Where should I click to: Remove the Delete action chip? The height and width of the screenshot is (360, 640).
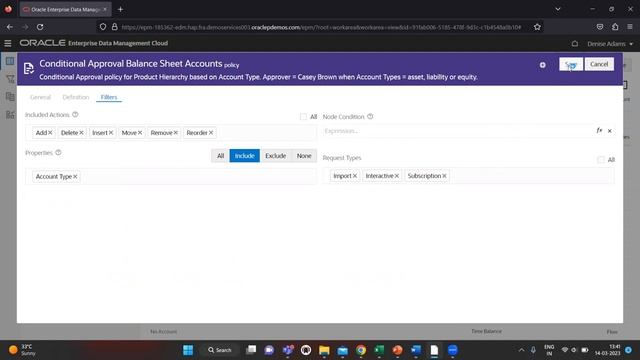81,133
